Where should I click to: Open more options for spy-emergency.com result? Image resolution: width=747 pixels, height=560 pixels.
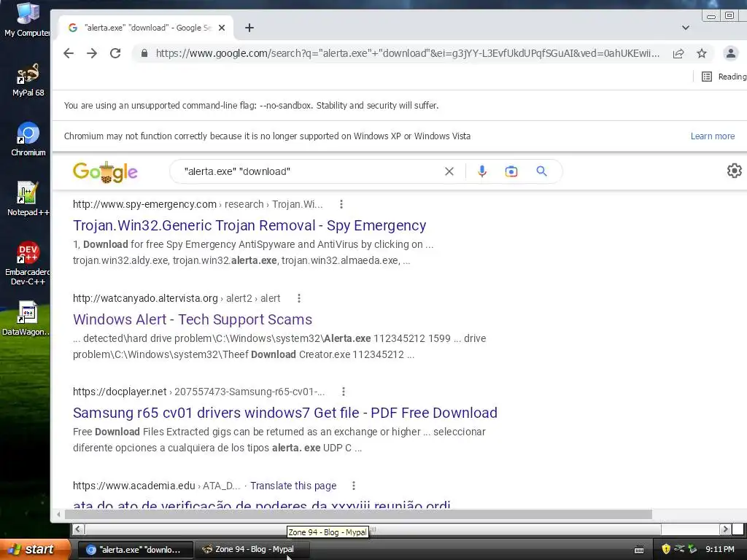pyautogui.click(x=341, y=204)
